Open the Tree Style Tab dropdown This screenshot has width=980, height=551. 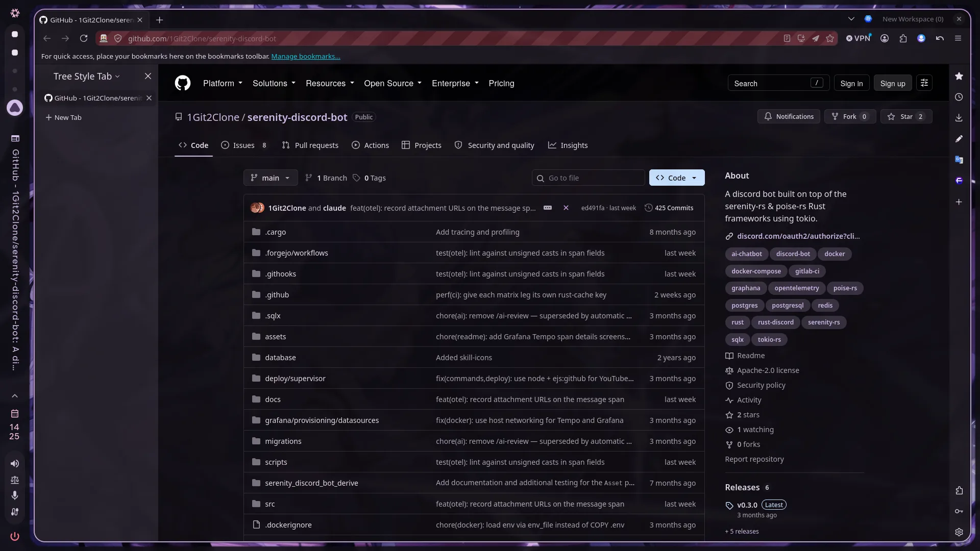[87, 76]
